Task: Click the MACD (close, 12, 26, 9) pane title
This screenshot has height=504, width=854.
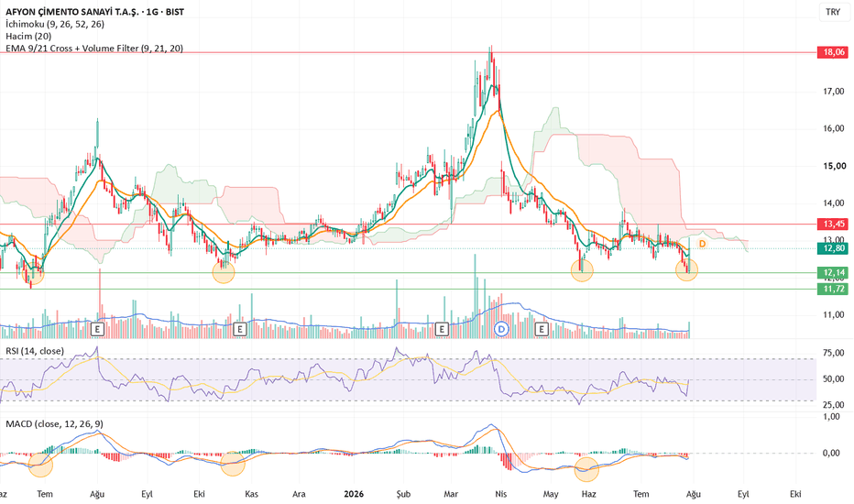Action: coord(54,424)
